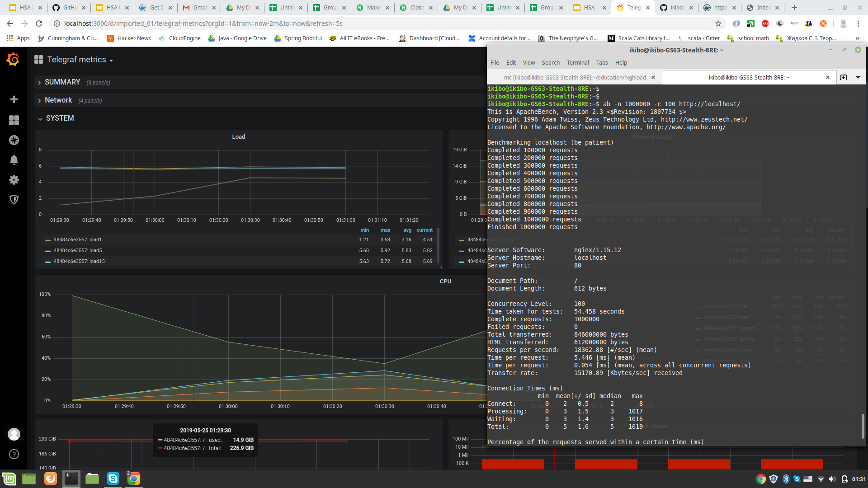868x488 pixels.
Task: Open the Create plus menu in Grafana sidebar
Action: (x=14, y=99)
